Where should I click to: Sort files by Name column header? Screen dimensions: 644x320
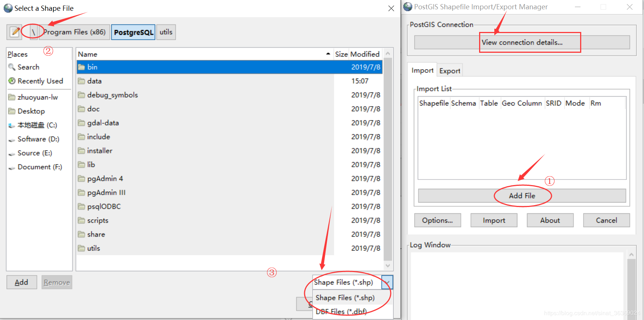pos(205,54)
